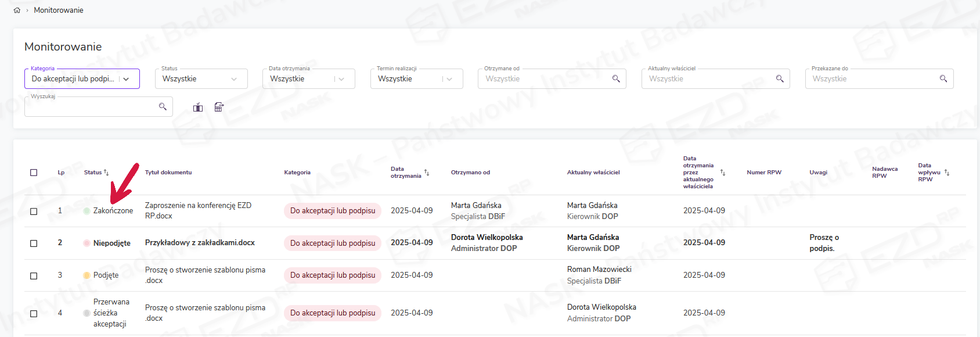Image resolution: width=980 pixels, height=337 pixels.
Task: Open document Przykładowy z zakładkami.docx
Action: click(x=200, y=243)
